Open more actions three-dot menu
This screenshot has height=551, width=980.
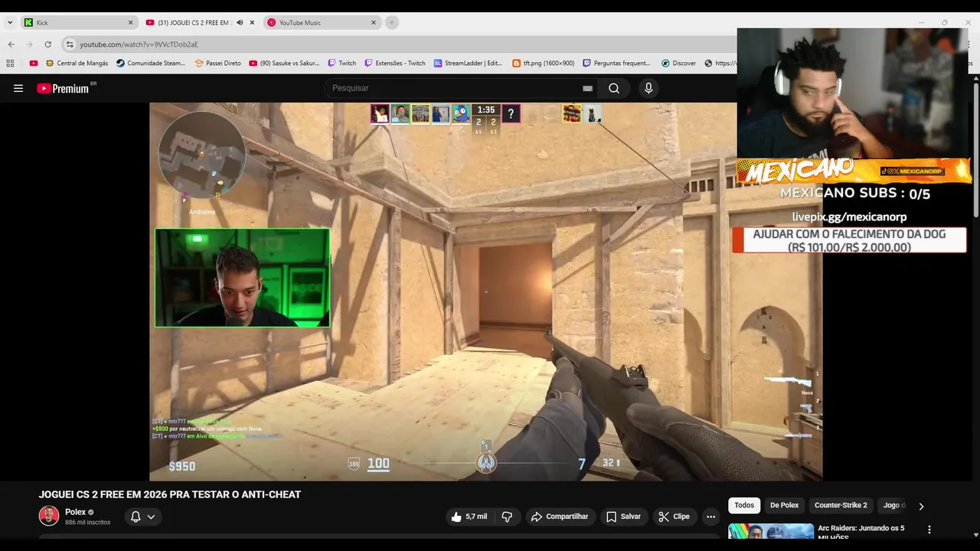tap(710, 517)
